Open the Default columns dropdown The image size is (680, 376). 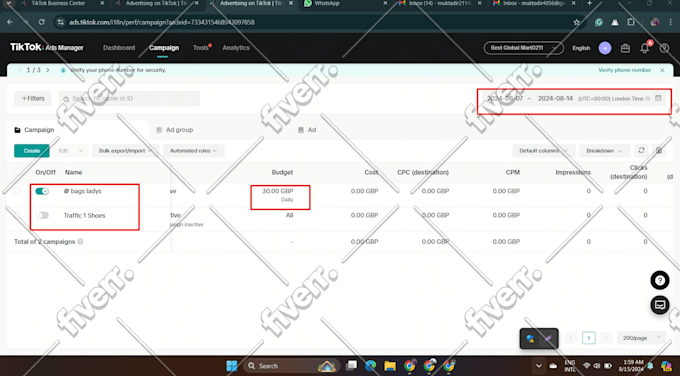coord(544,150)
